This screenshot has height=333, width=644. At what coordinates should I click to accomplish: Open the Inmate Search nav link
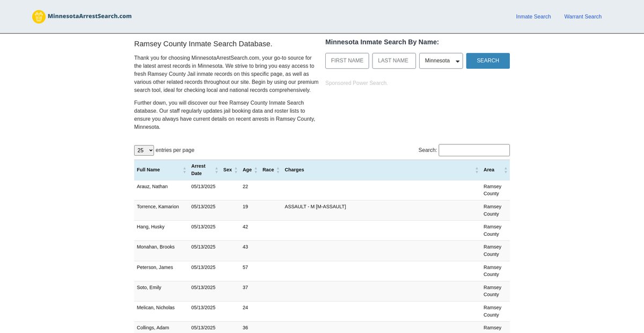[x=533, y=17]
